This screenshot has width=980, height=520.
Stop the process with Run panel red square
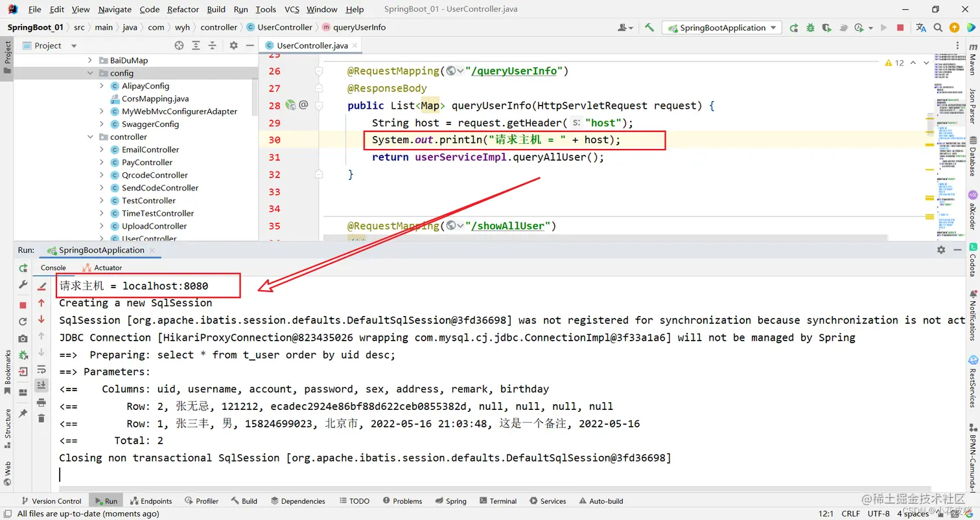click(x=23, y=305)
